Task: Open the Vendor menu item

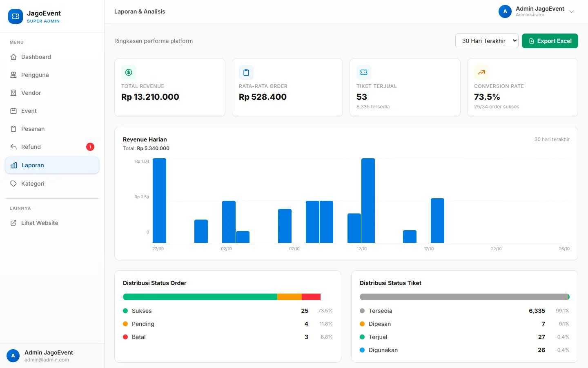Action: (x=52, y=93)
